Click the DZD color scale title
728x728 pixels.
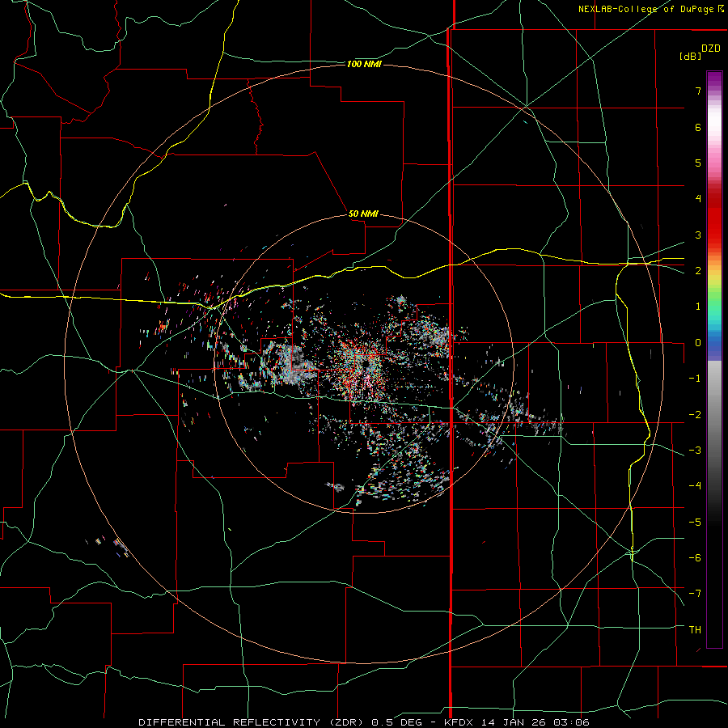[x=711, y=49]
